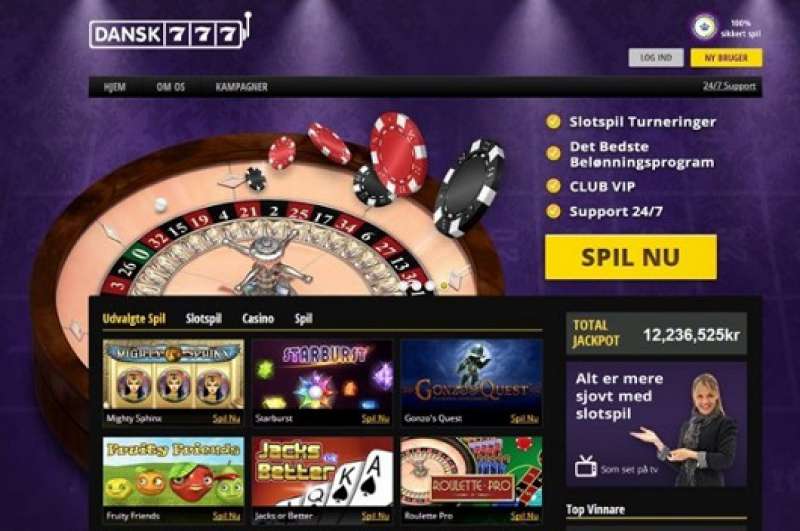
Task: Click the 100% sikkert spil badge icon
Action: pos(705,26)
